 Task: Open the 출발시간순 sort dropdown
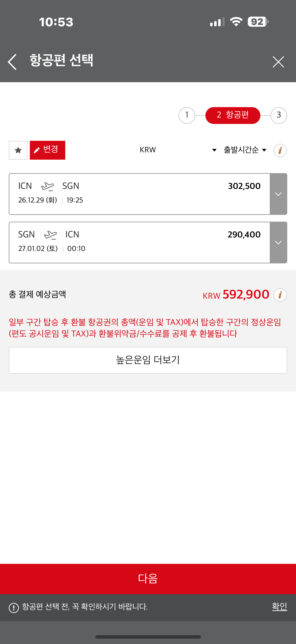coord(245,150)
